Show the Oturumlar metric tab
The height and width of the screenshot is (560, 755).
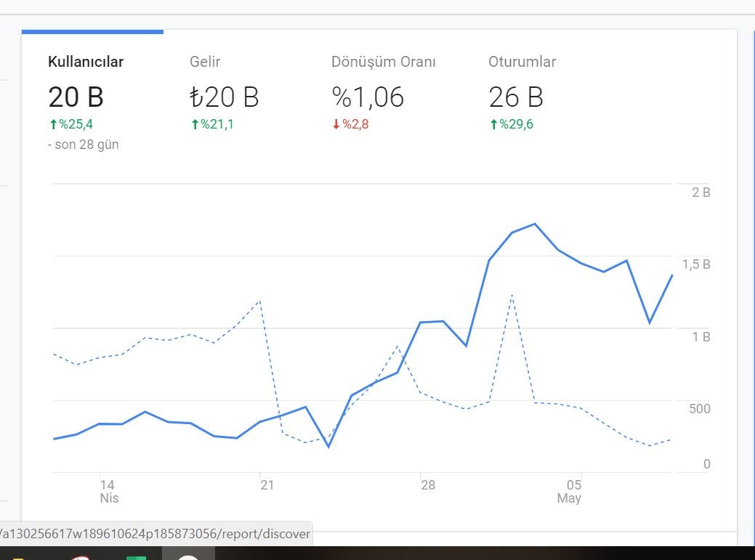click(x=522, y=62)
